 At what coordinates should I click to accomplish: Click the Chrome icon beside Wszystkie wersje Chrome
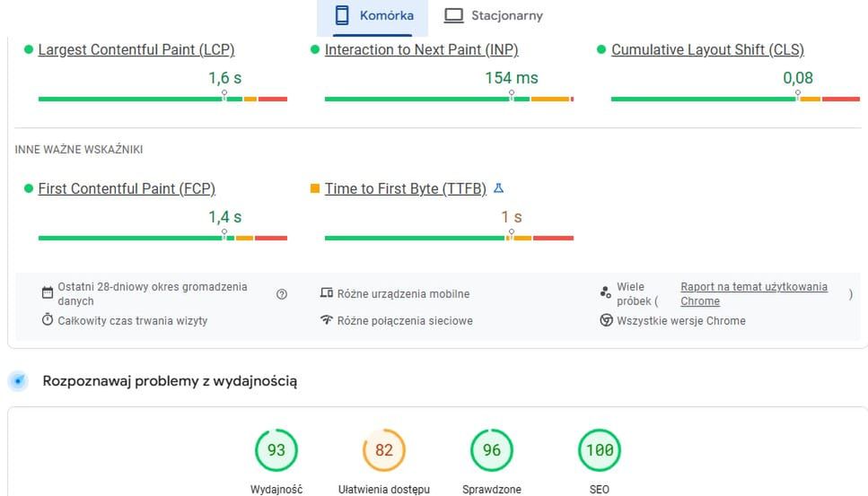click(x=606, y=320)
